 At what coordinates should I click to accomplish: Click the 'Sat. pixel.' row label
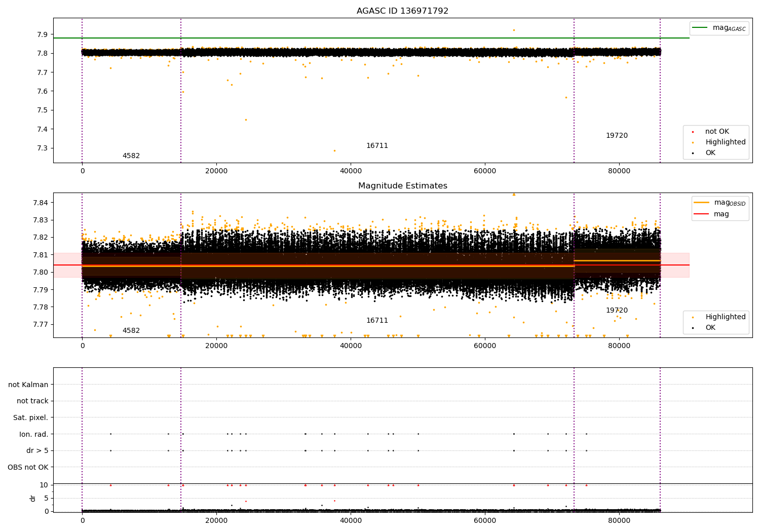[x=31, y=418]
